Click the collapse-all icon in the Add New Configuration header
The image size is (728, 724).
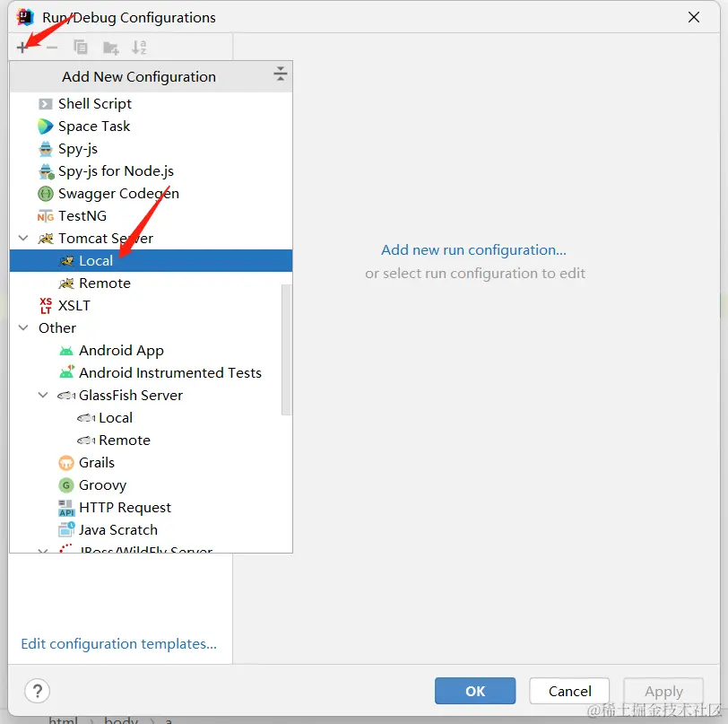pyautogui.click(x=280, y=74)
